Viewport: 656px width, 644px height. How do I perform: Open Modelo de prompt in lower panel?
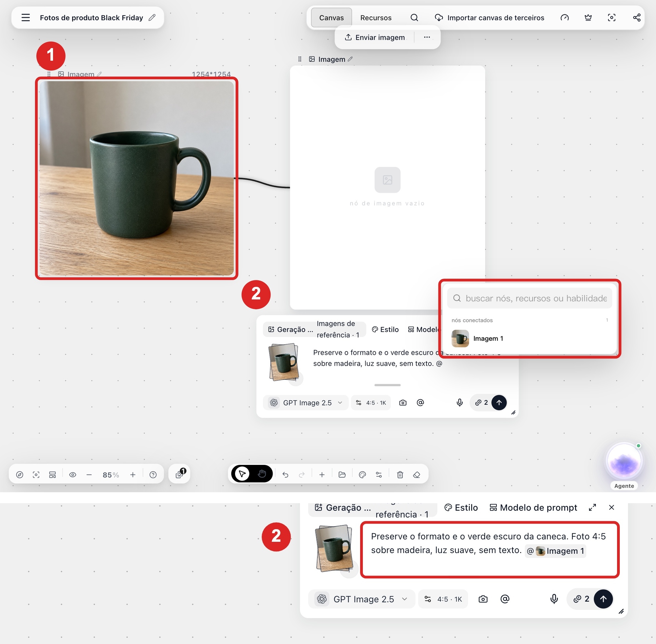[x=533, y=508]
